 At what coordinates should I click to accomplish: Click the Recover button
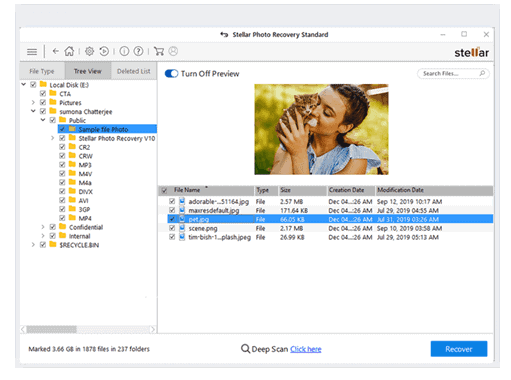[459, 349]
